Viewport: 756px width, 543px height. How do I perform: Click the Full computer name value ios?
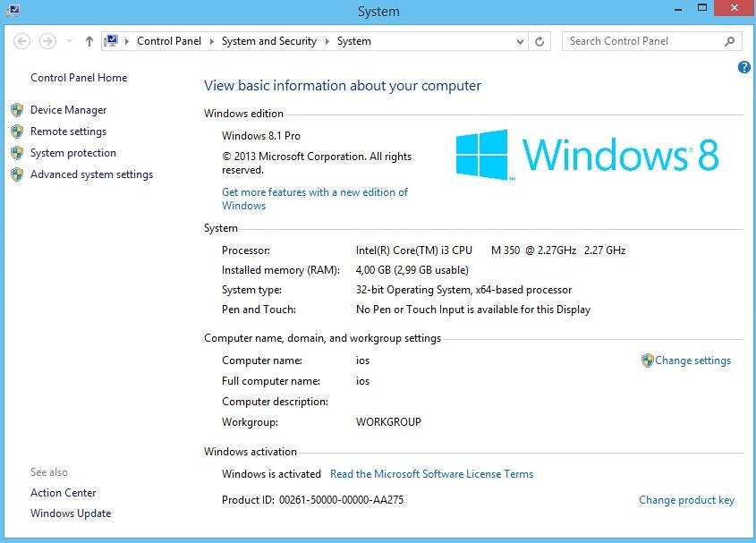tap(362, 381)
